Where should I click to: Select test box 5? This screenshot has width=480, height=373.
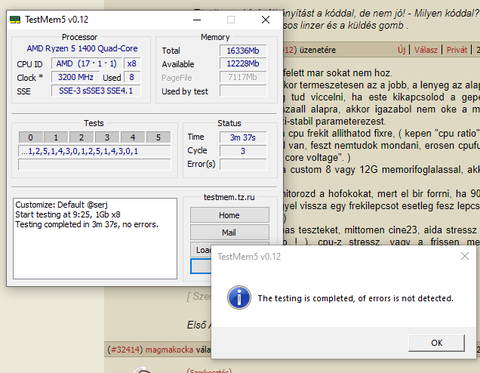click(158, 137)
